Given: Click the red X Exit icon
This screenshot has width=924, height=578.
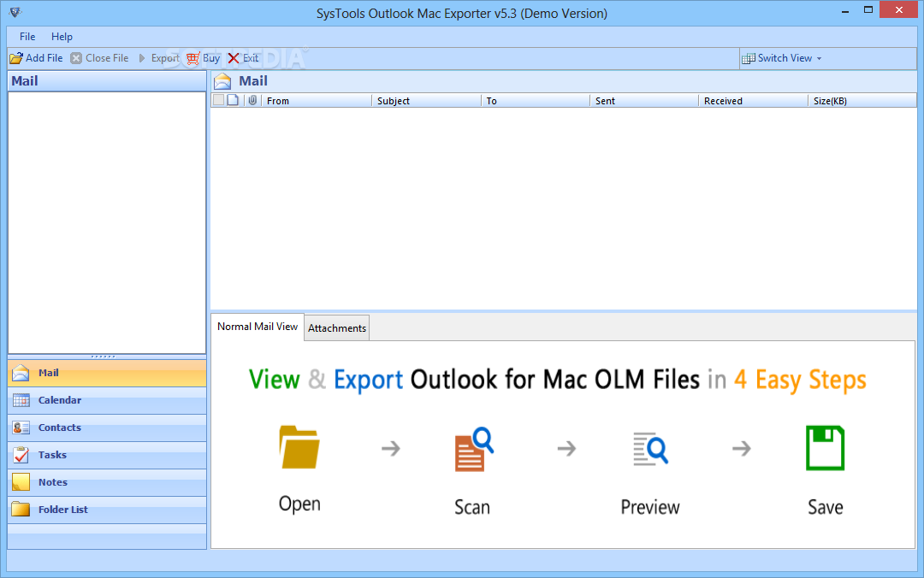Looking at the screenshot, I should tap(234, 58).
